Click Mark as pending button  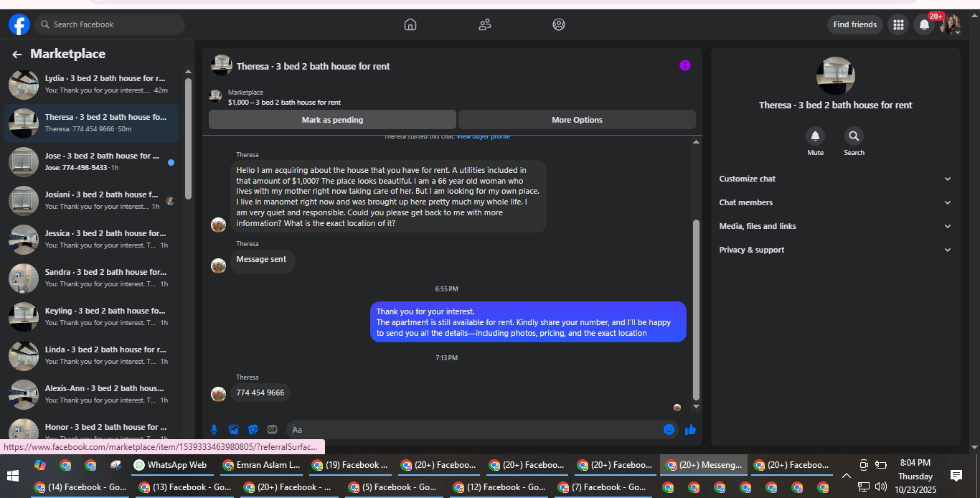332,120
